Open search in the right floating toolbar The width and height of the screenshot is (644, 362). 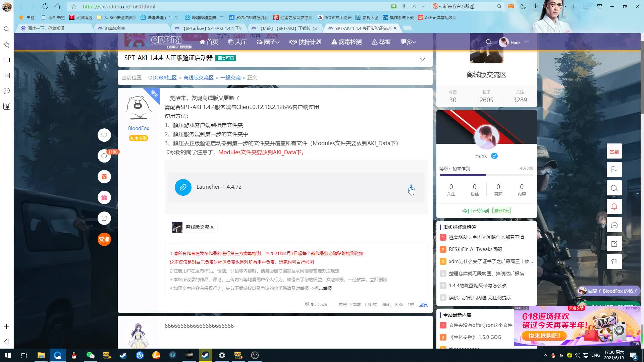[x=614, y=188]
